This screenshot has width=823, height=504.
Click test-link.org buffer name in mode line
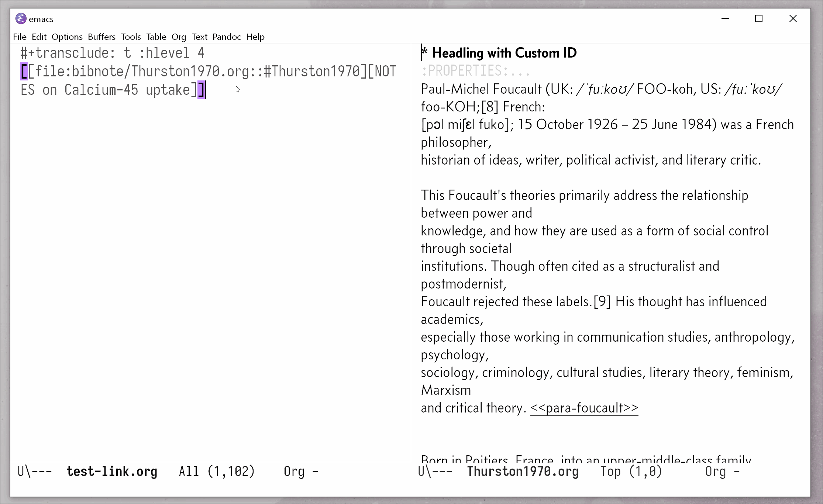pos(112,471)
